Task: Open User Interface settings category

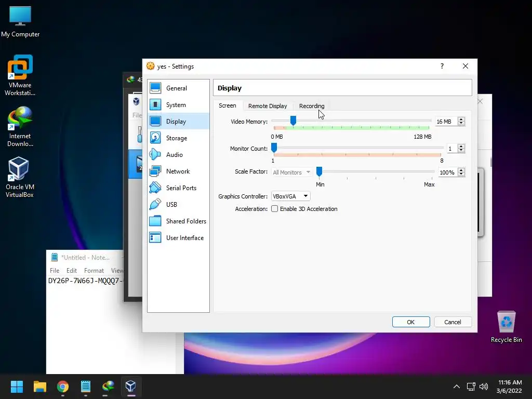Action: point(178,238)
